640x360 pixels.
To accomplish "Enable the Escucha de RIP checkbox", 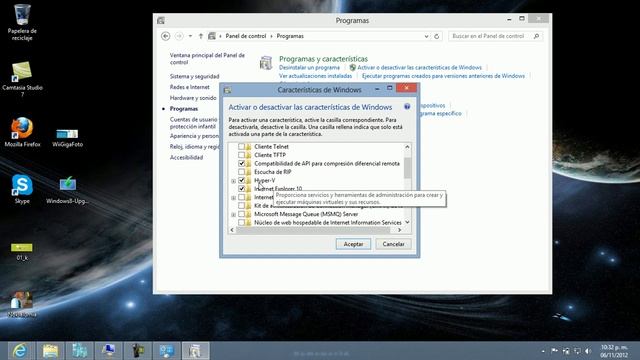I will (241, 172).
